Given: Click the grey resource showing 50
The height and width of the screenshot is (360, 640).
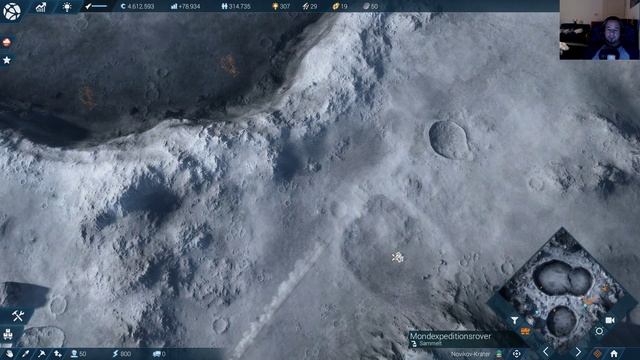Looking at the screenshot, I should (370, 7).
